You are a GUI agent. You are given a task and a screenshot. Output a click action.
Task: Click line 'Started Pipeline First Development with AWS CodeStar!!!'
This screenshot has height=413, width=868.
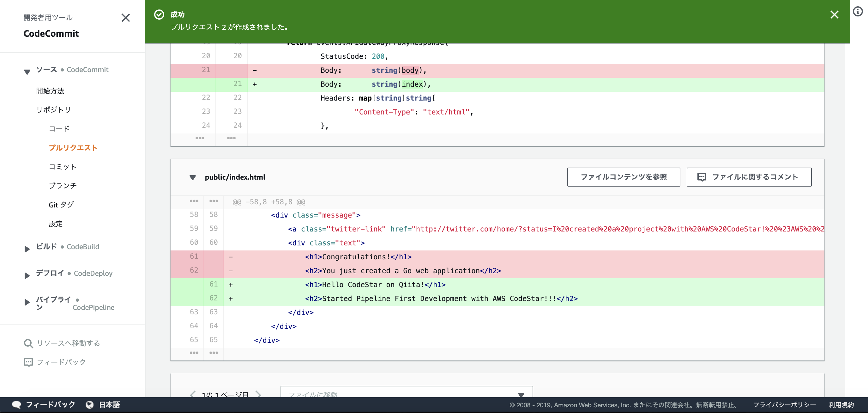[497, 299]
